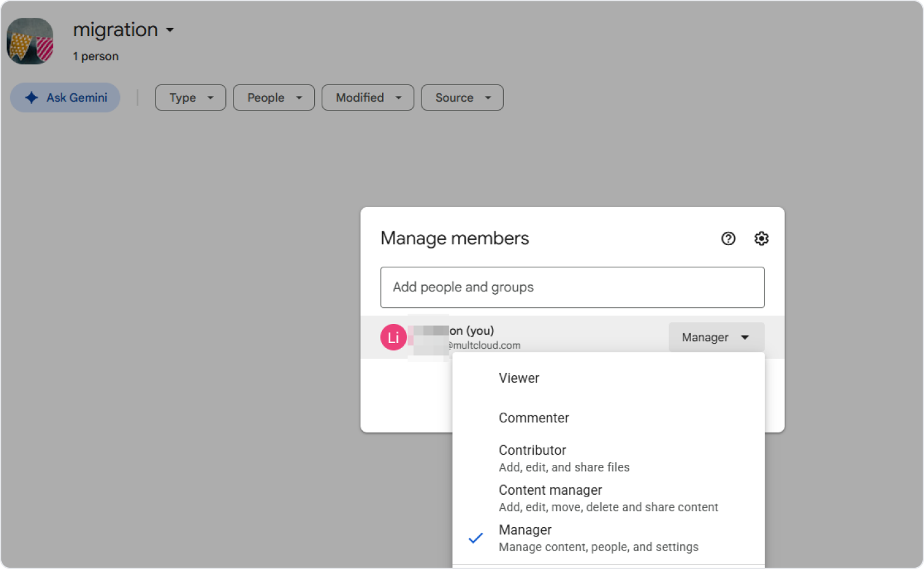
Task: Click the Gemini sparkle icon
Action: coord(31,97)
